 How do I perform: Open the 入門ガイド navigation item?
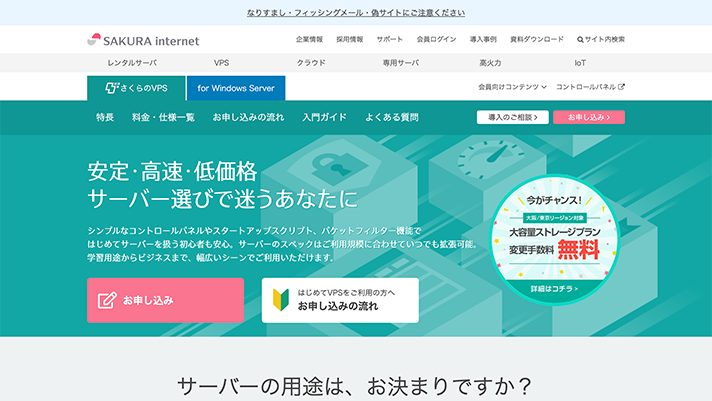point(325,117)
